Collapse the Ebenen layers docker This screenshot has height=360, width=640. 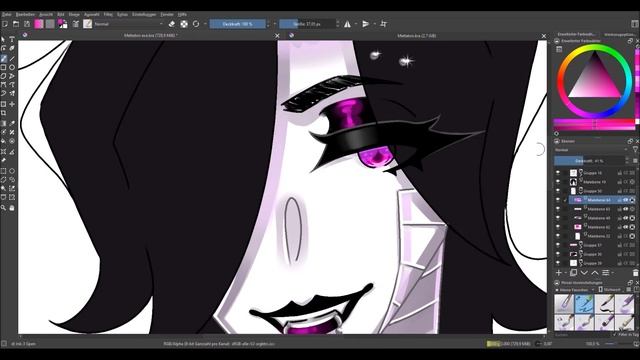557,141
